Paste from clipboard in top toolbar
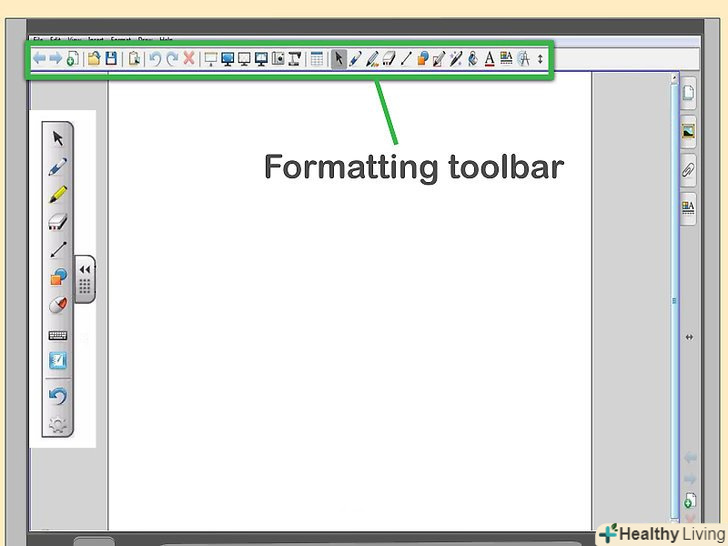 pyautogui.click(x=134, y=58)
